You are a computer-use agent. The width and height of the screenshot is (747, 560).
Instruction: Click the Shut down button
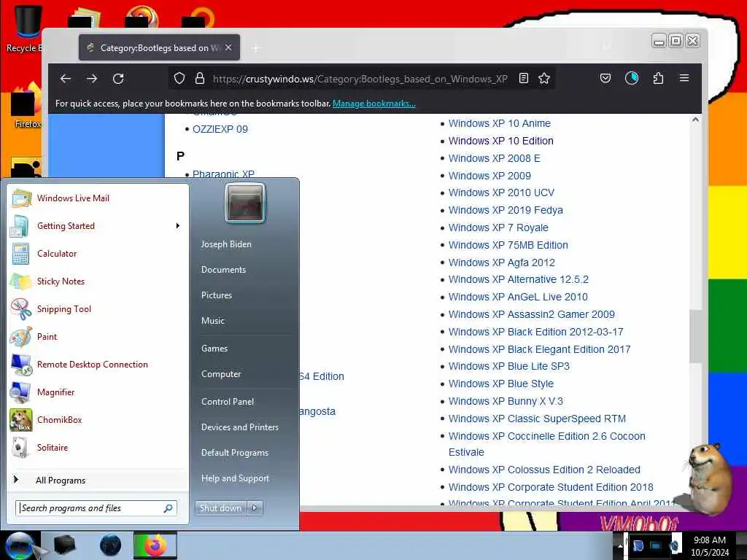click(x=220, y=508)
